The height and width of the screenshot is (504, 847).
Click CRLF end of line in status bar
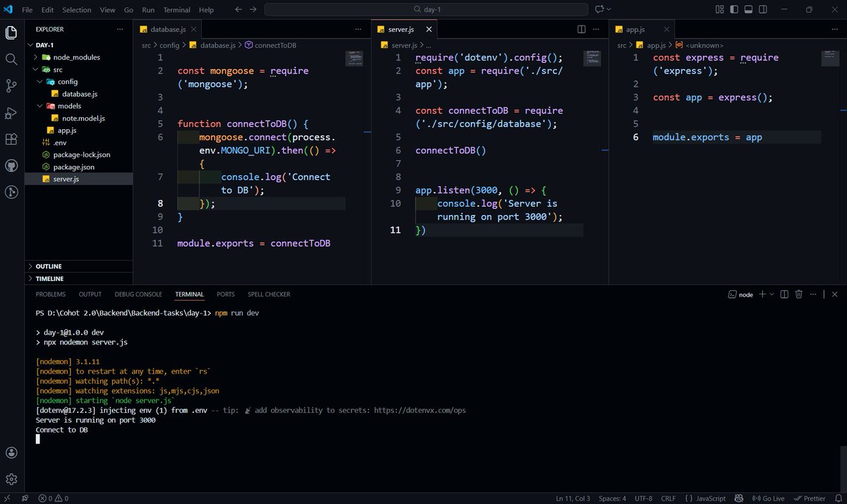pyautogui.click(x=668, y=498)
